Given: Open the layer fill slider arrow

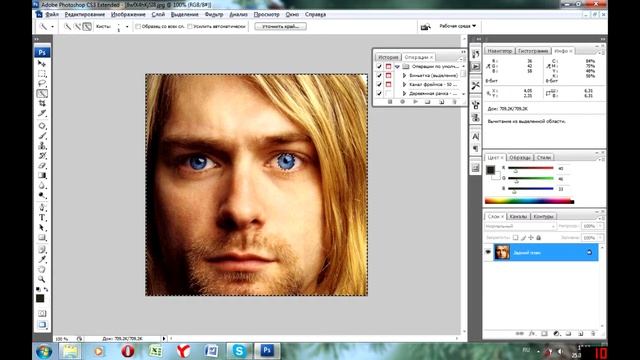Looking at the screenshot, I should (x=600, y=238).
